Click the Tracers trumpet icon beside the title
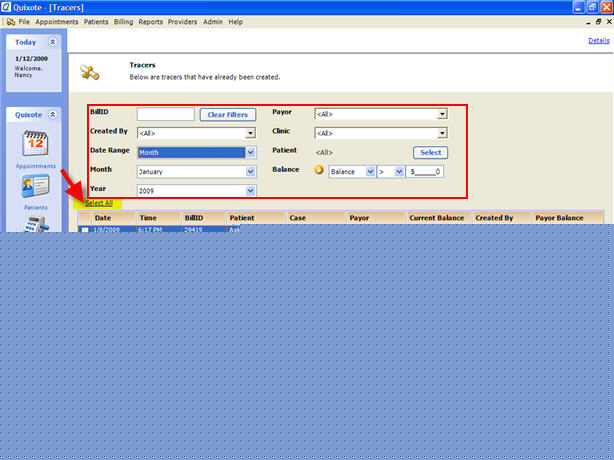Image resolution: width=614 pixels, height=460 pixels. (90, 72)
